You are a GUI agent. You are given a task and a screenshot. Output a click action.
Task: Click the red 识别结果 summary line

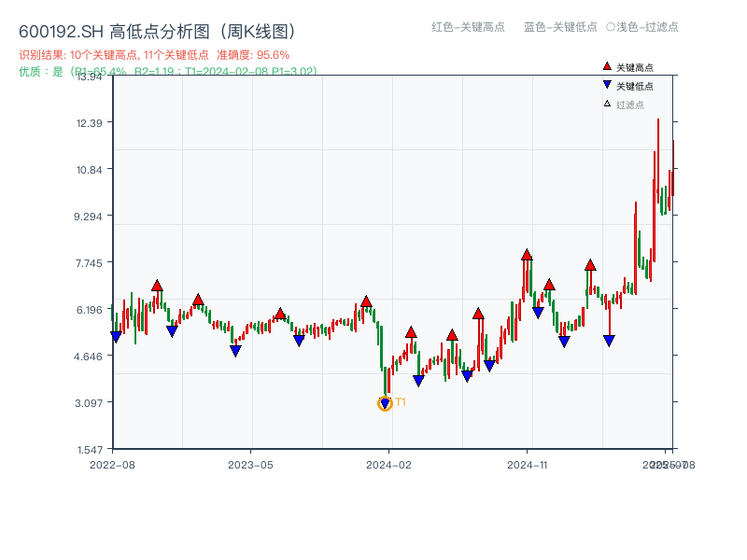[x=154, y=55]
